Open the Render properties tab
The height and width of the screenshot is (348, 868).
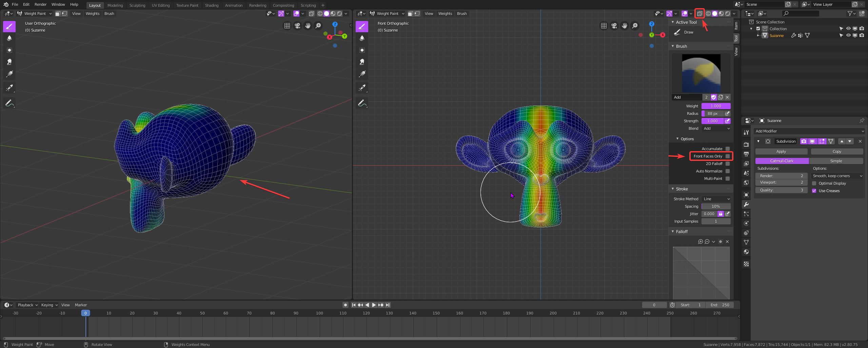coord(746,144)
